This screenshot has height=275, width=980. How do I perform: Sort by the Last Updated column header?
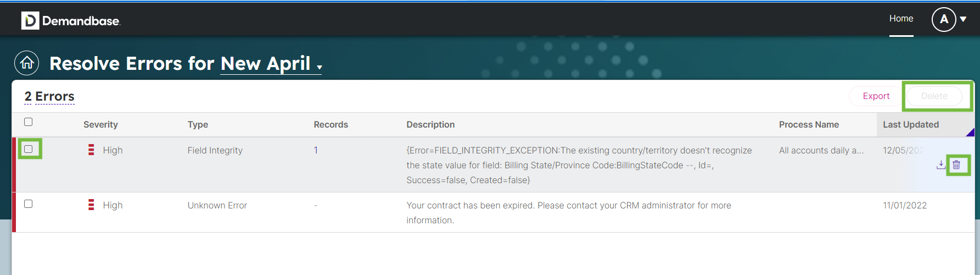(x=910, y=125)
